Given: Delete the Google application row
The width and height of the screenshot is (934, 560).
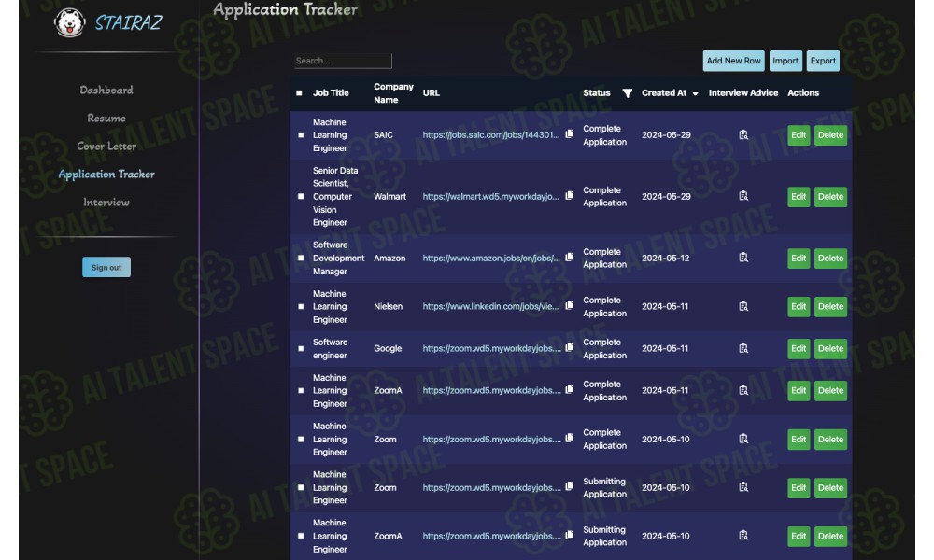Looking at the screenshot, I should click(x=830, y=349).
